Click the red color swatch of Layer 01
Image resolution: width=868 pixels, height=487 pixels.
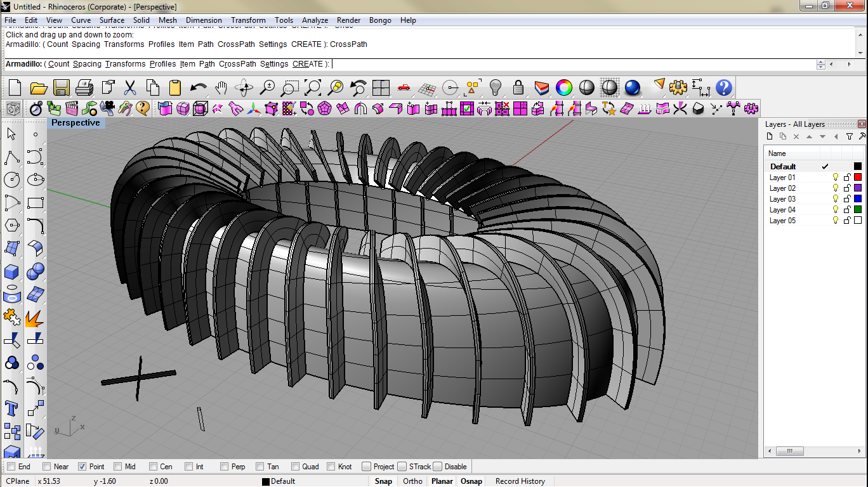click(858, 178)
